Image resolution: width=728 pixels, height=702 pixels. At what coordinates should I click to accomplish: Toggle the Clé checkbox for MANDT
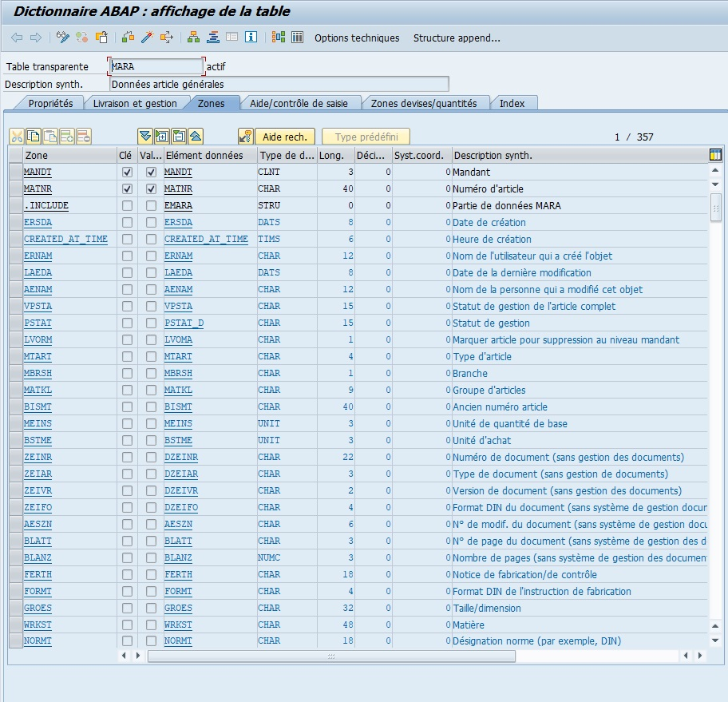[127, 173]
